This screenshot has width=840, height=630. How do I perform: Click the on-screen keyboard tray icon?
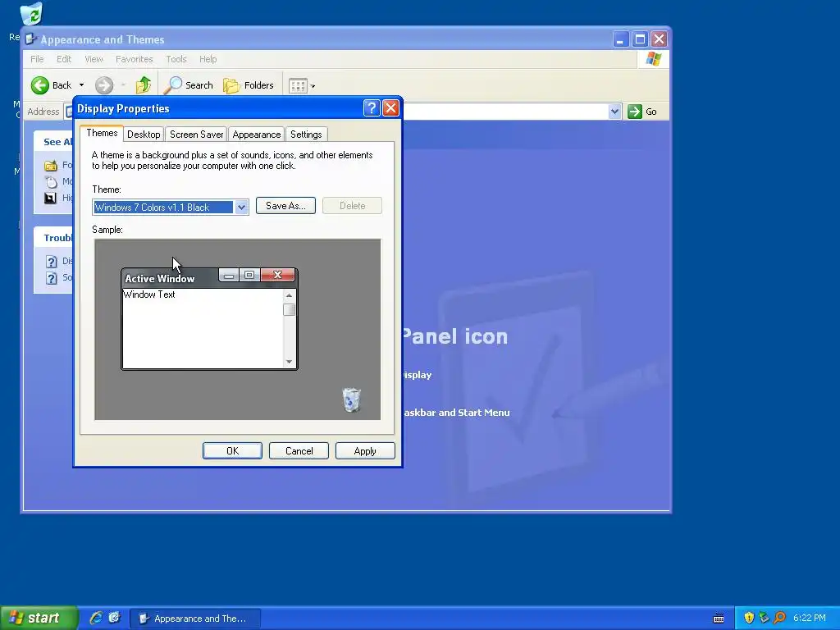(x=719, y=619)
